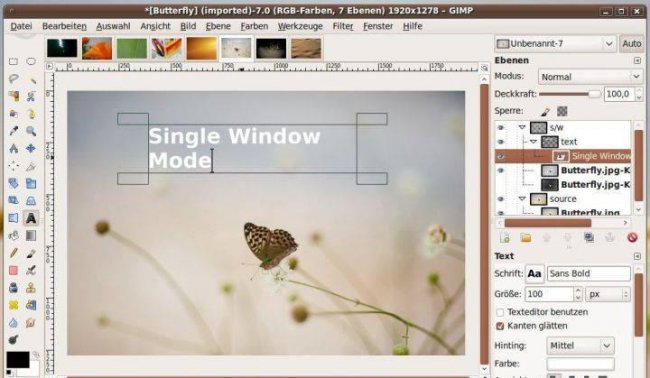
Task: Switch to the desert sand image thumbnail
Action: tap(306, 48)
